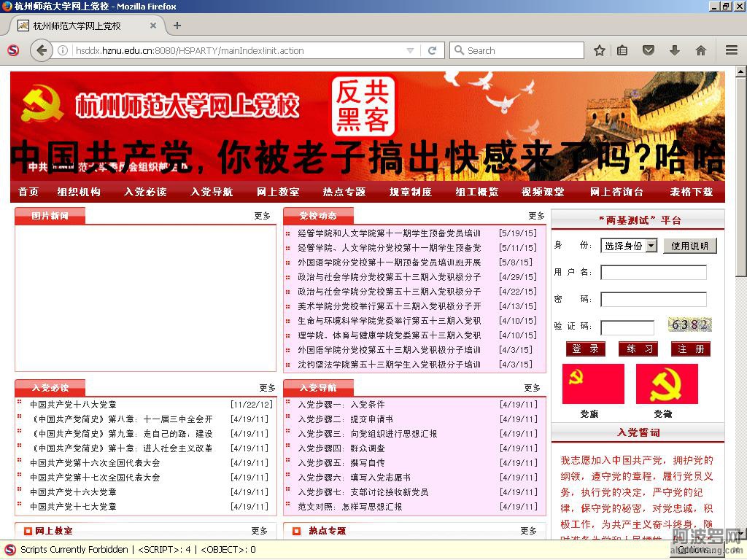Click the 更多 link beside 党校动态
The width and height of the screenshot is (747, 560).
pyautogui.click(x=536, y=216)
